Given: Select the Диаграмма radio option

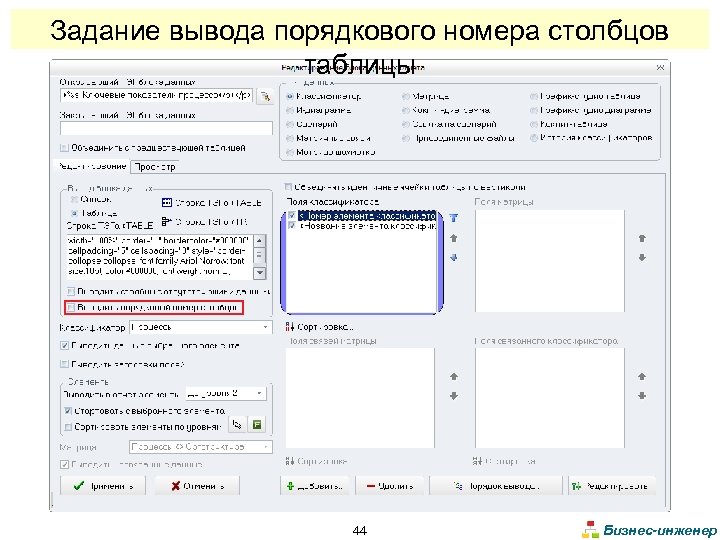Looking at the screenshot, I should (290, 110).
